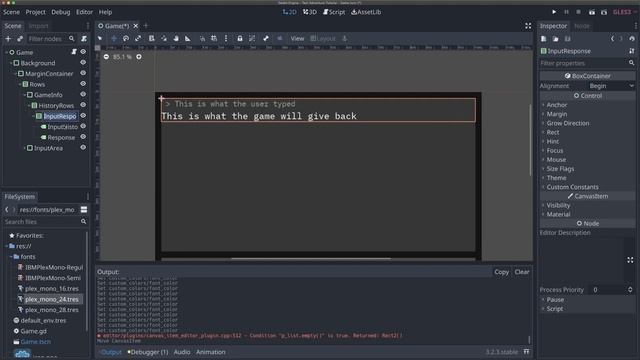Hide the GameInfo node

[x=83, y=94]
